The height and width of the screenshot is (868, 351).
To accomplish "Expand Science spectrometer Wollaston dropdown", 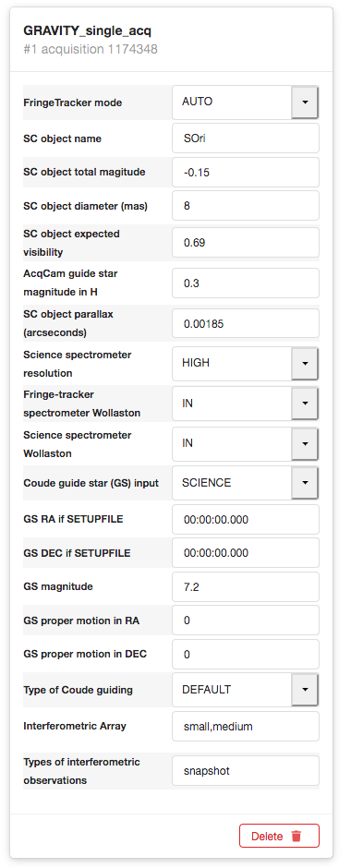I will (305, 443).
